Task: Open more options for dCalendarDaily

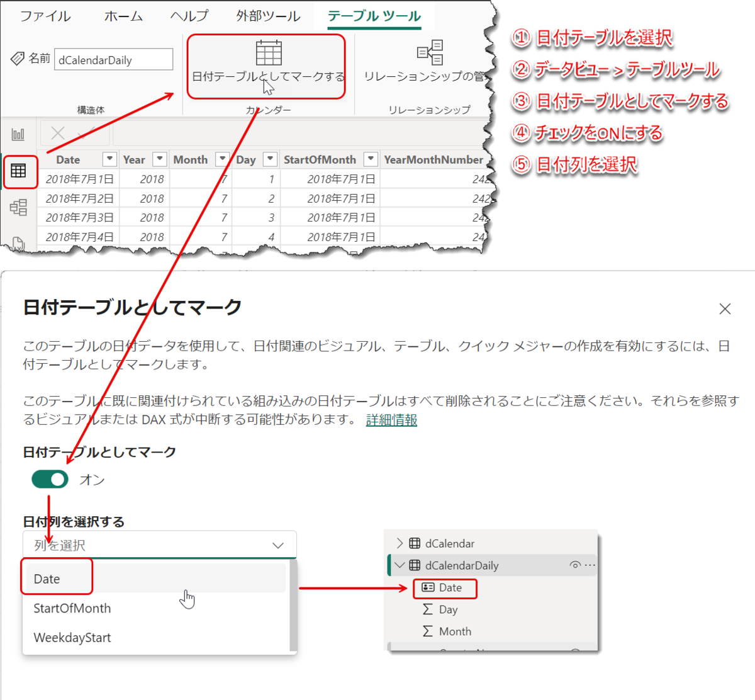Action: tap(590, 565)
